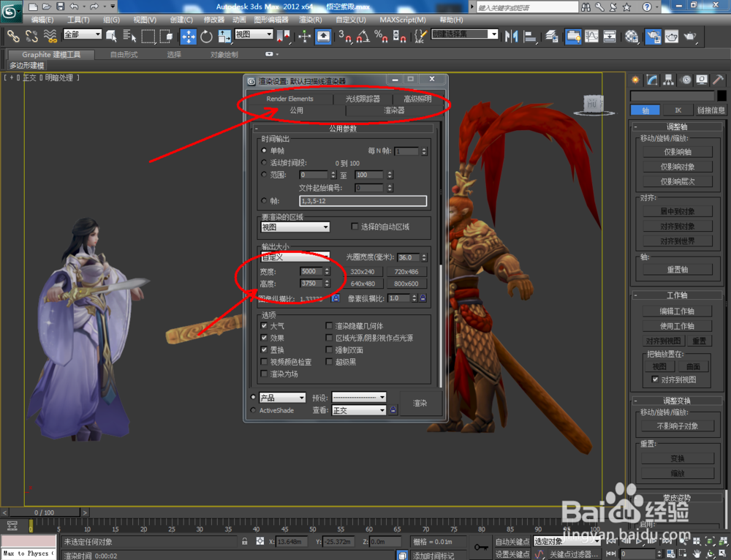Switch to 渲染器 tab

[394, 110]
